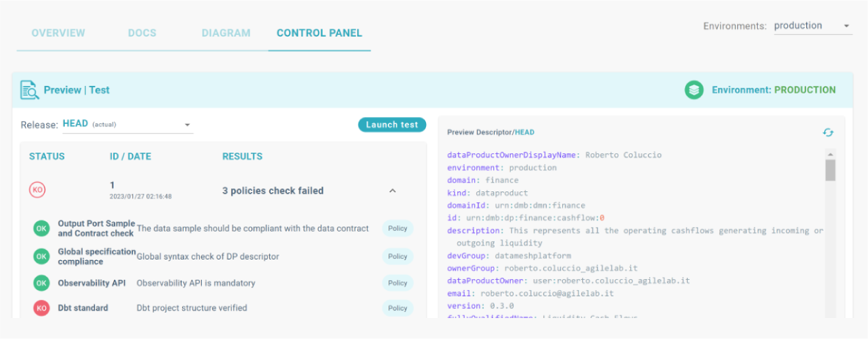Screen dimensions: 868x339
Task: Switch to the OVERVIEW tab
Action: (x=58, y=33)
